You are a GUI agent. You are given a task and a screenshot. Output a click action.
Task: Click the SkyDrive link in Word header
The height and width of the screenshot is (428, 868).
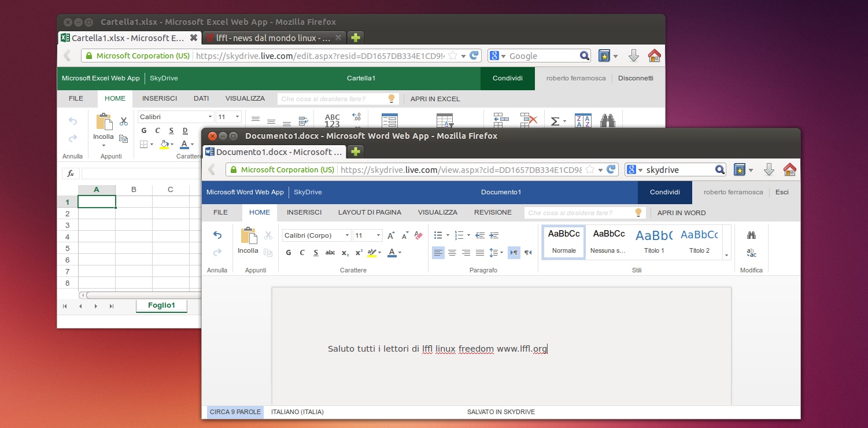308,192
